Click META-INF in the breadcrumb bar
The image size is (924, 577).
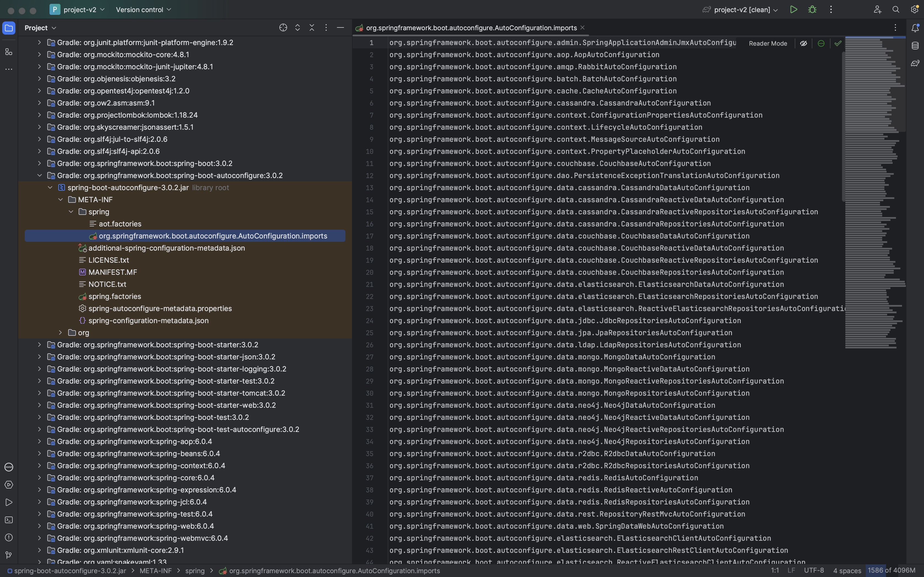pyautogui.click(x=155, y=571)
